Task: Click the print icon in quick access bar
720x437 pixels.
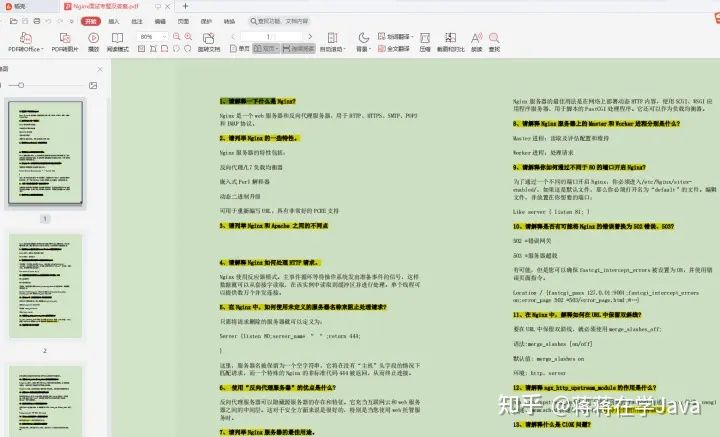Action: tap(37, 21)
